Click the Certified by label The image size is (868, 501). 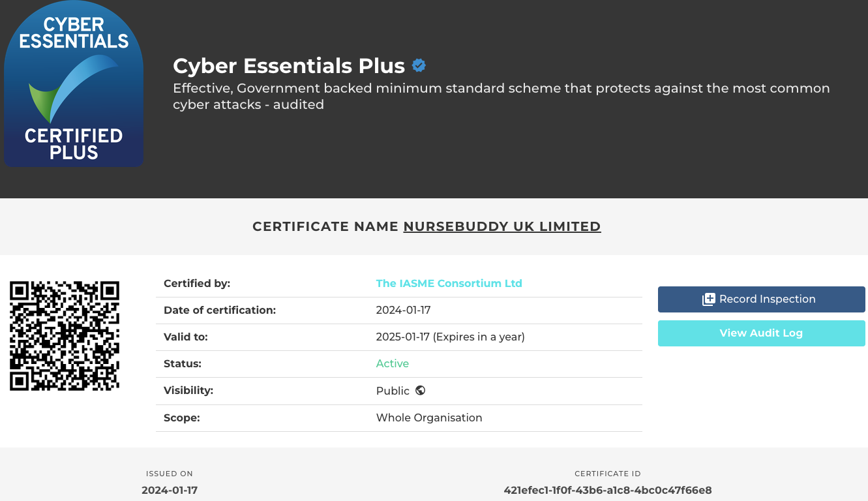point(197,283)
